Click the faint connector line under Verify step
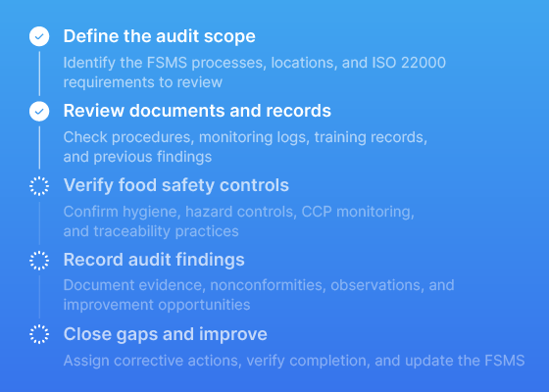This screenshot has height=392, width=549. tap(39, 222)
